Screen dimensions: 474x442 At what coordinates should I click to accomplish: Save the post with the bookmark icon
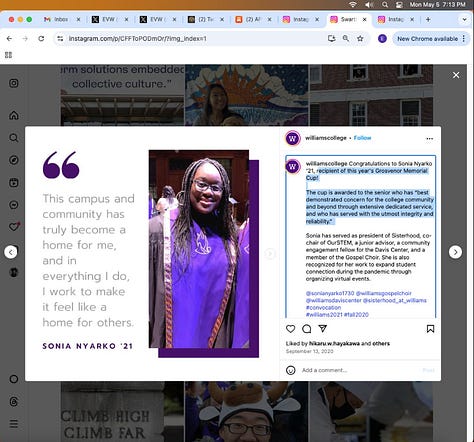click(430, 329)
